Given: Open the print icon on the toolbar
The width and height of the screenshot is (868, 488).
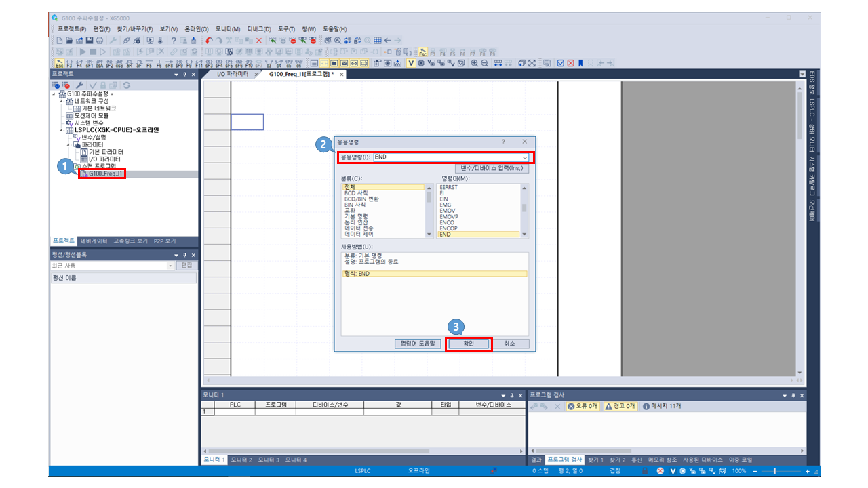Looking at the screenshot, I should point(99,41).
